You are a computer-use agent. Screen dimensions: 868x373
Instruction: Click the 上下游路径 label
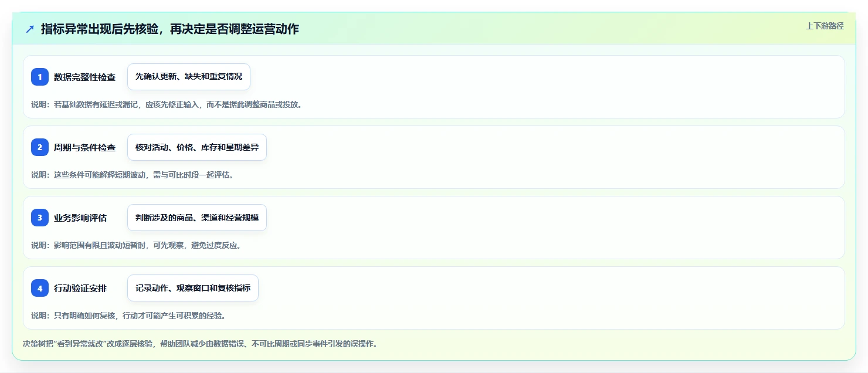click(x=825, y=26)
